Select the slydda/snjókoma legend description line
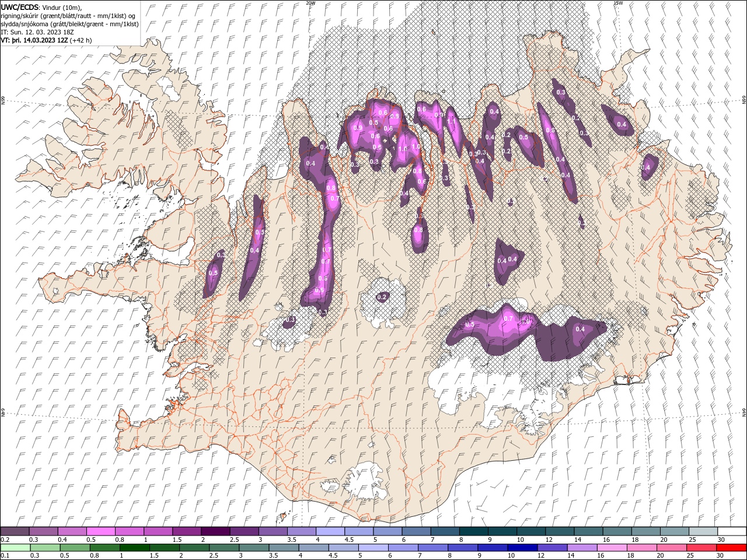This screenshot has height=560, width=747. (69, 24)
